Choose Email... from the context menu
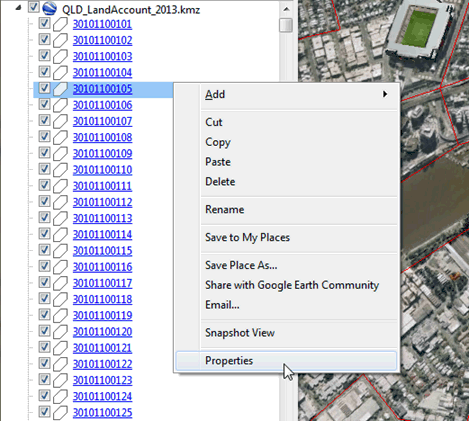469x421 pixels. (287, 305)
